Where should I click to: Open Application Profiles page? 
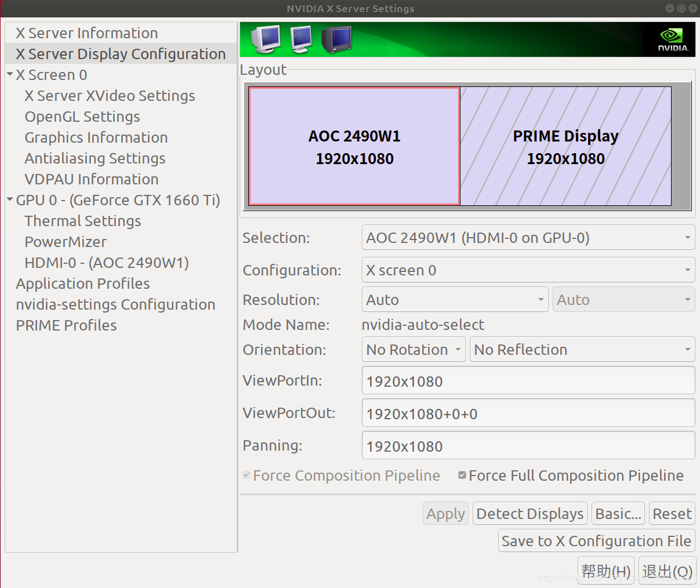(x=83, y=284)
